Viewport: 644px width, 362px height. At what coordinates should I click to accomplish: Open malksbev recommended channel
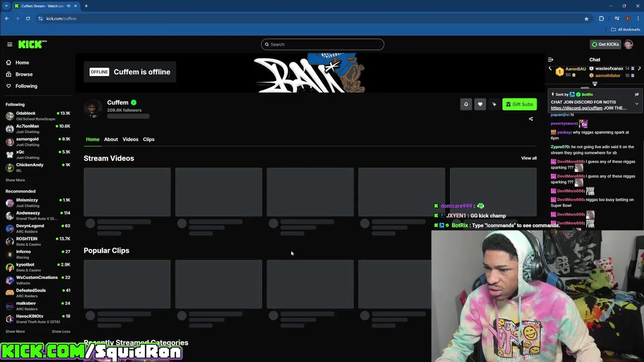click(x=38, y=306)
